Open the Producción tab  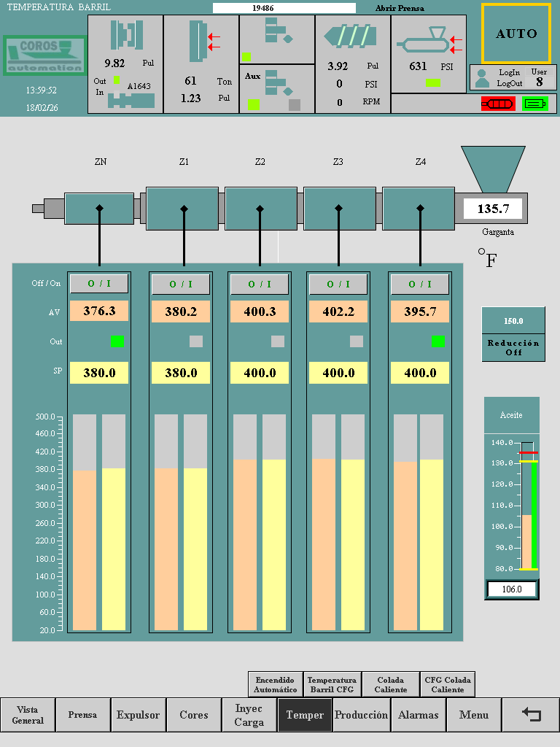click(x=361, y=715)
